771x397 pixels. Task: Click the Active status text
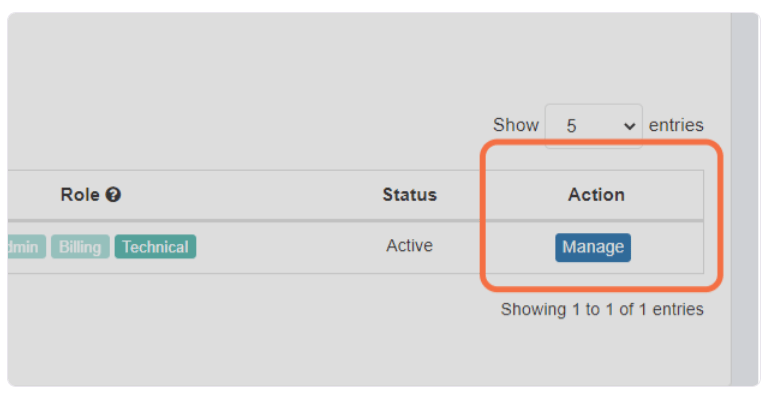pos(409,245)
